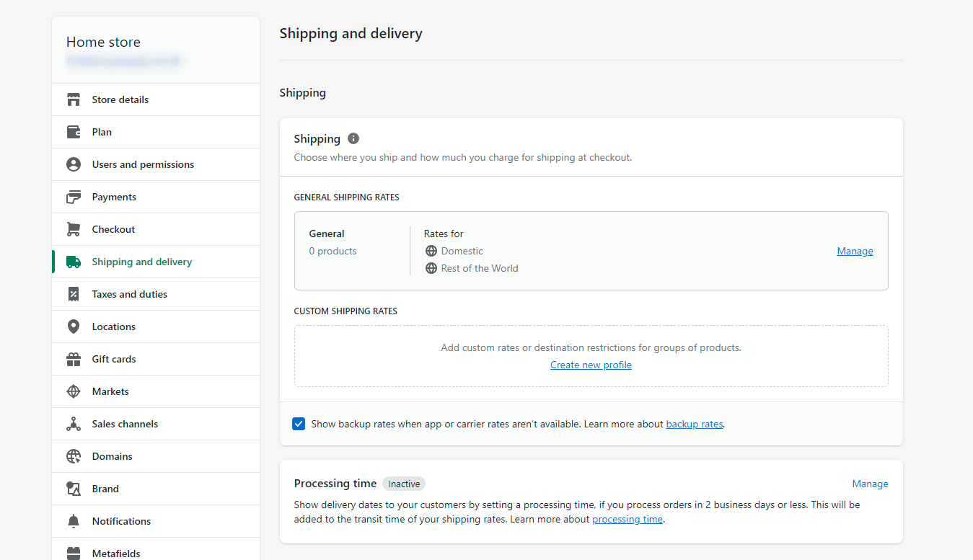Image resolution: width=973 pixels, height=560 pixels.
Task: Navigate to the Domains section
Action: (x=113, y=456)
